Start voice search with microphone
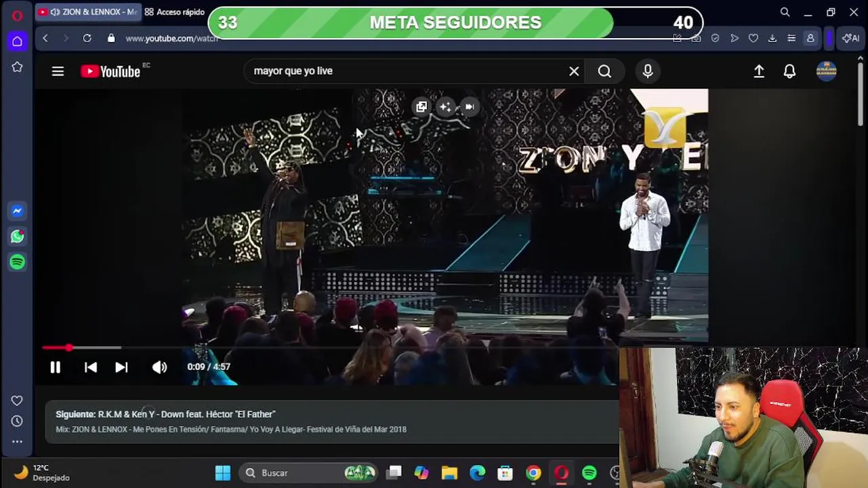Image resolution: width=868 pixels, height=488 pixels. 648,71
